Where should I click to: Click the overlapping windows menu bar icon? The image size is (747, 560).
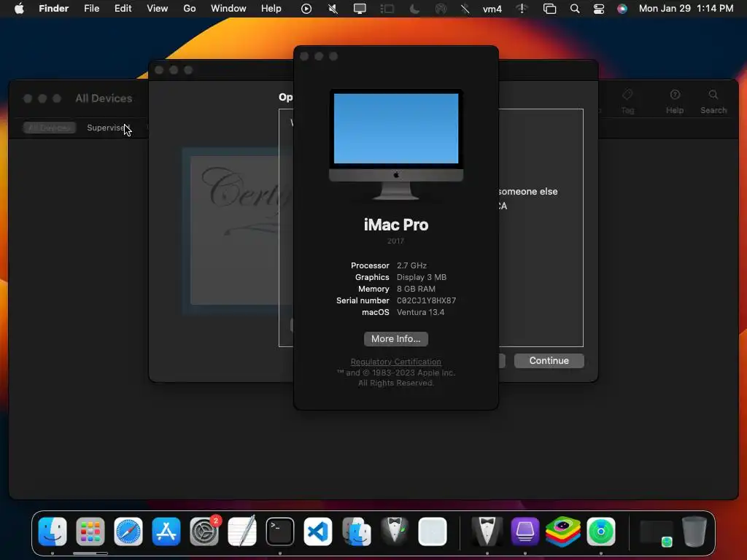coord(550,9)
